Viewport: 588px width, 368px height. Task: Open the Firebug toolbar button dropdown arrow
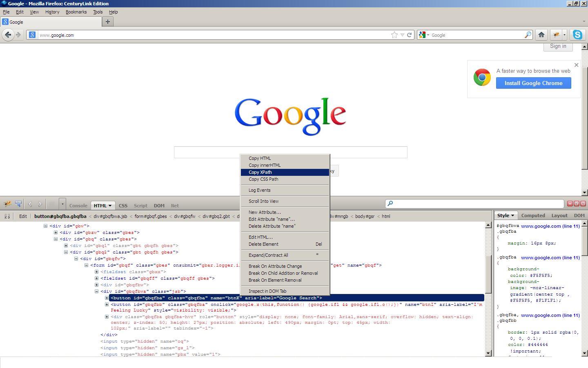(564, 35)
